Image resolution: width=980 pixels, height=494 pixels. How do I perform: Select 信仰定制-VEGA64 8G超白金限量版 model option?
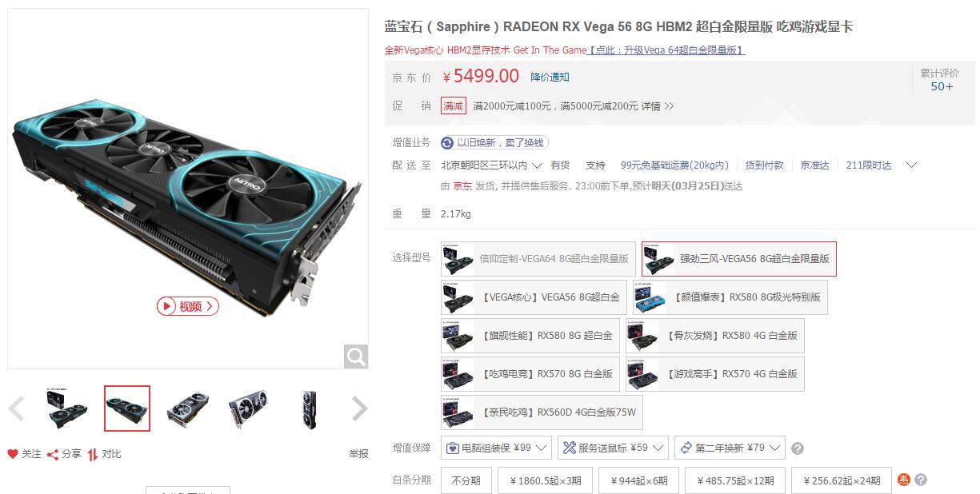(x=538, y=259)
